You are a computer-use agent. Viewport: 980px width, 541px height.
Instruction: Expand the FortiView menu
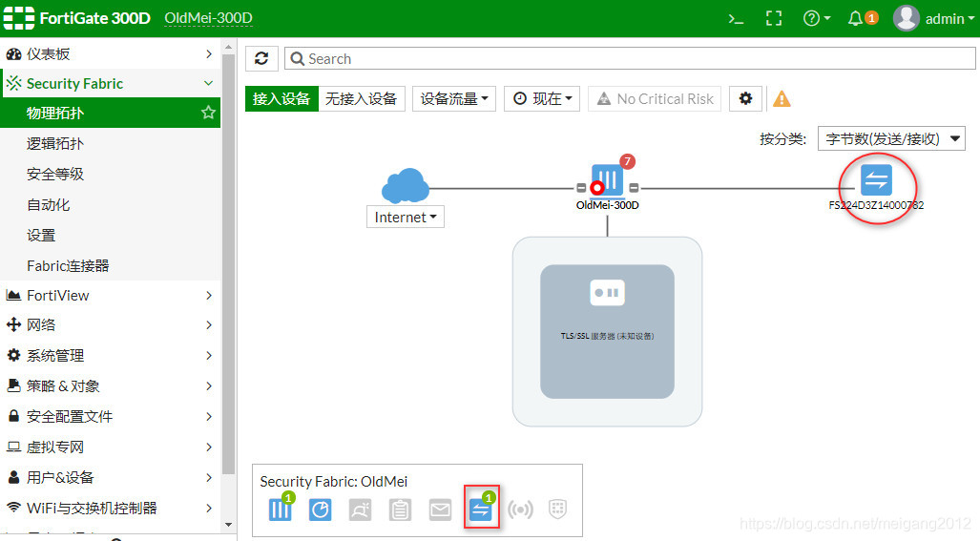(110, 296)
